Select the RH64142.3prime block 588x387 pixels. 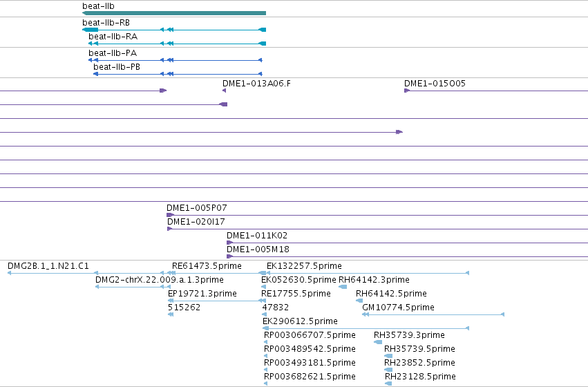pos(343,287)
